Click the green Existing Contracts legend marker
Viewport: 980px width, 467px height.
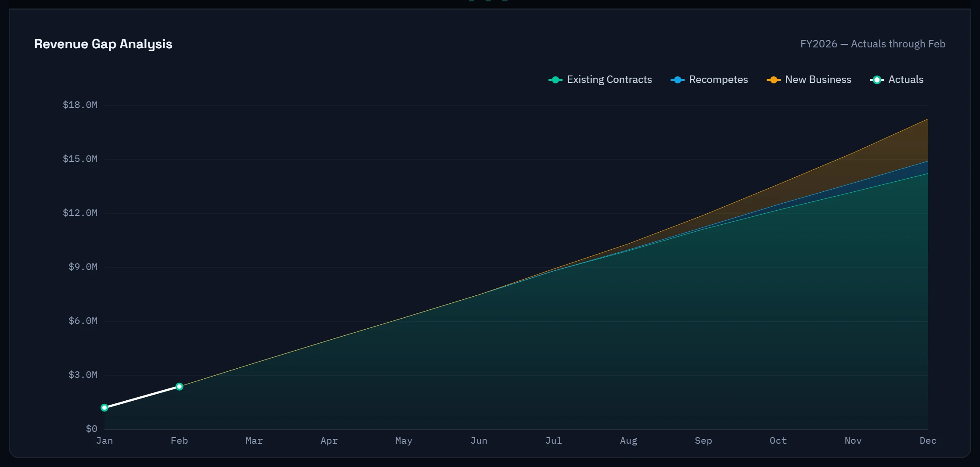555,80
